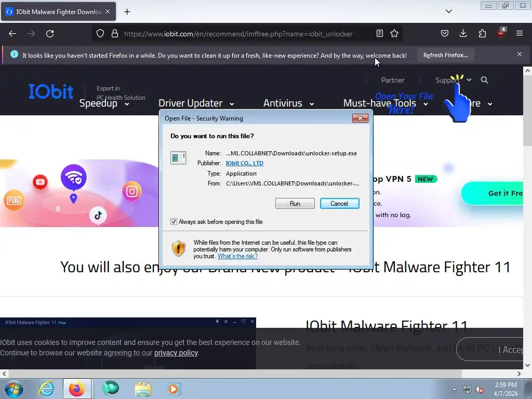Accept cookies with I Accept button
Viewport: 532px width, 399px height.
coord(490,349)
